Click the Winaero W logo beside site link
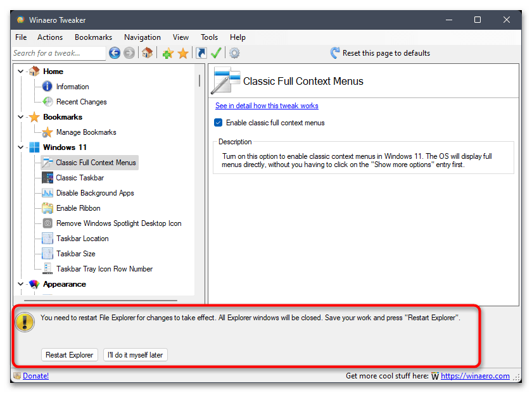Screen dimensions: 532x393 pos(435,376)
